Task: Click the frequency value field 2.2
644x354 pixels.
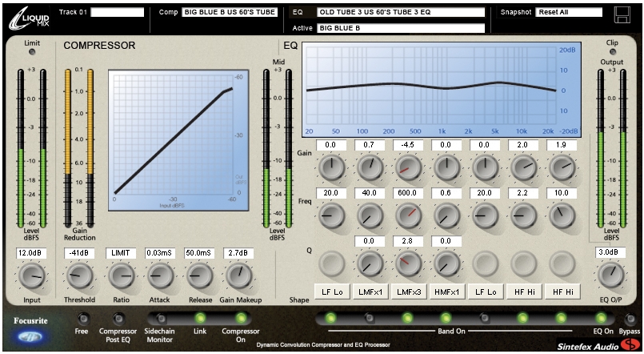Action: point(523,193)
